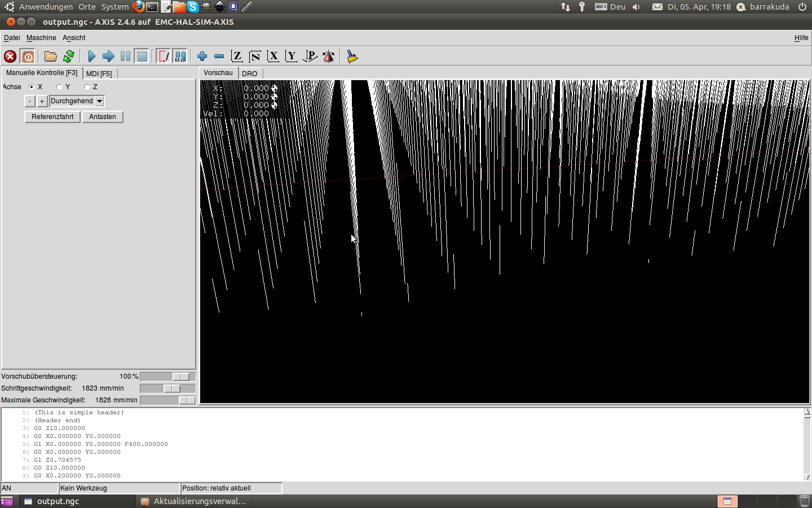The height and width of the screenshot is (508, 812).
Task: Toggle optional stop M1
Action: coord(180,56)
